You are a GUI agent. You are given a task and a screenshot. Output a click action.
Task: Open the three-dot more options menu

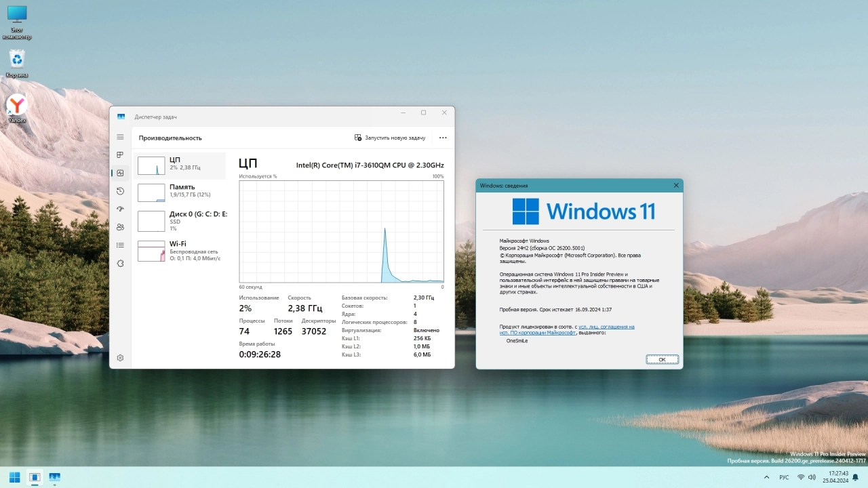coord(443,138)
